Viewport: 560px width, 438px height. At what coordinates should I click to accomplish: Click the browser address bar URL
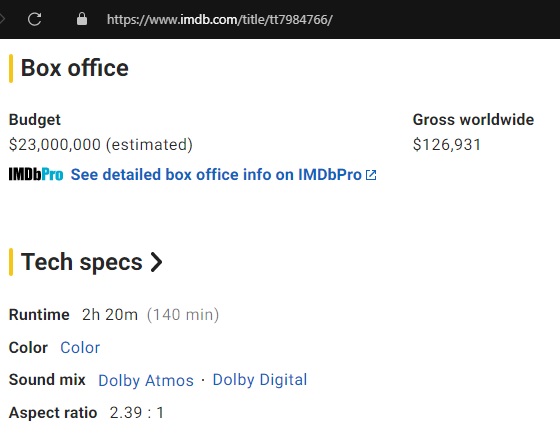[x=220, y=19]
